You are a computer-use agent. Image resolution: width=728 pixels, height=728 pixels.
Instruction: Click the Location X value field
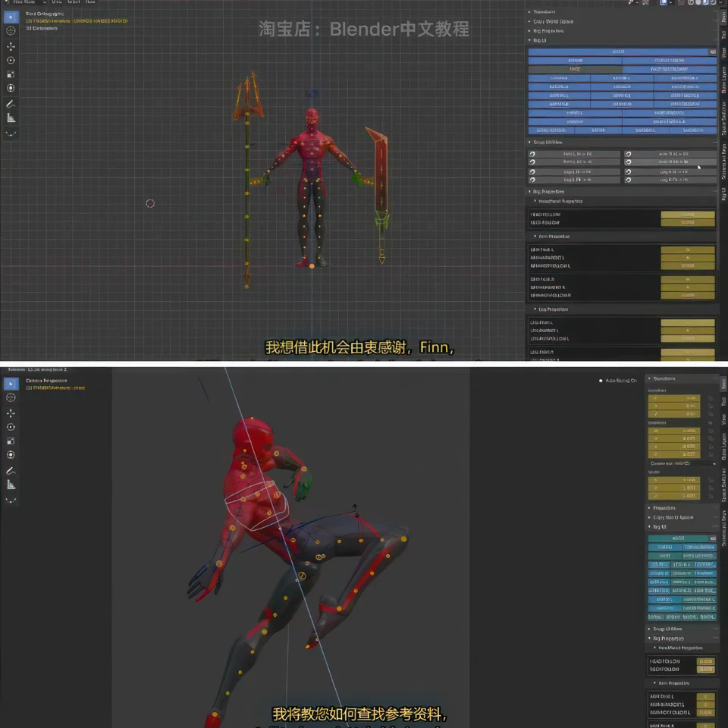click(674, 398)
